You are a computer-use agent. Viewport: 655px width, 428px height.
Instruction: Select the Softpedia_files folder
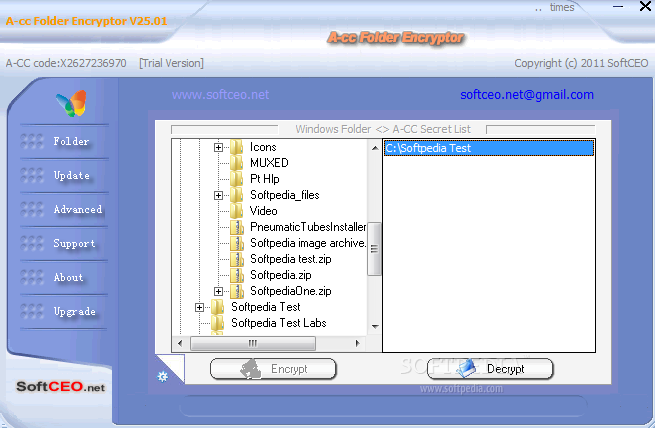click(284, 195)
